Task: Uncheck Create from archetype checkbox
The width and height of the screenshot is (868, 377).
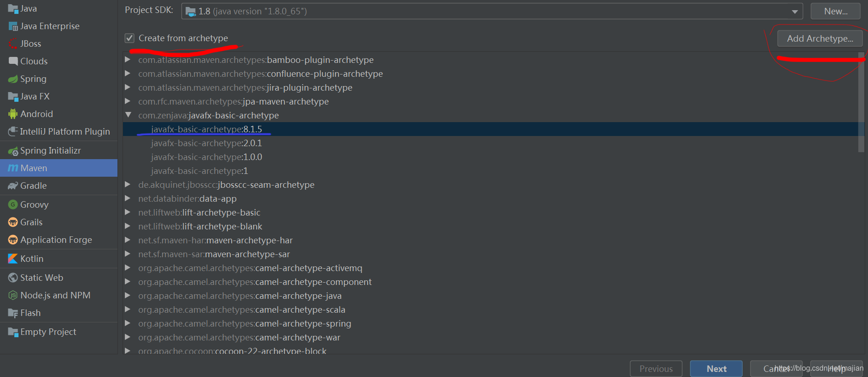Action: click(x=129, y=38)
